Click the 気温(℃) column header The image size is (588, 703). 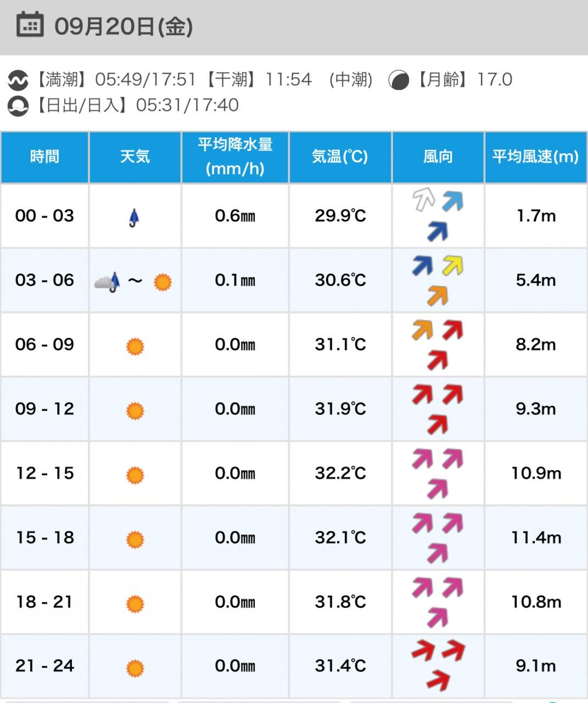[x=340, y=157]
